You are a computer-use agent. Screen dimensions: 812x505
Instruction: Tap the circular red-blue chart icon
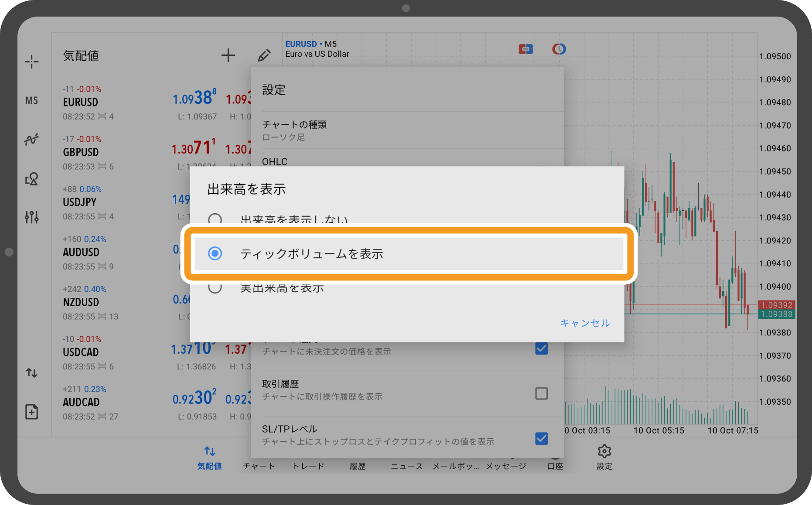click(x=559, y=49)
